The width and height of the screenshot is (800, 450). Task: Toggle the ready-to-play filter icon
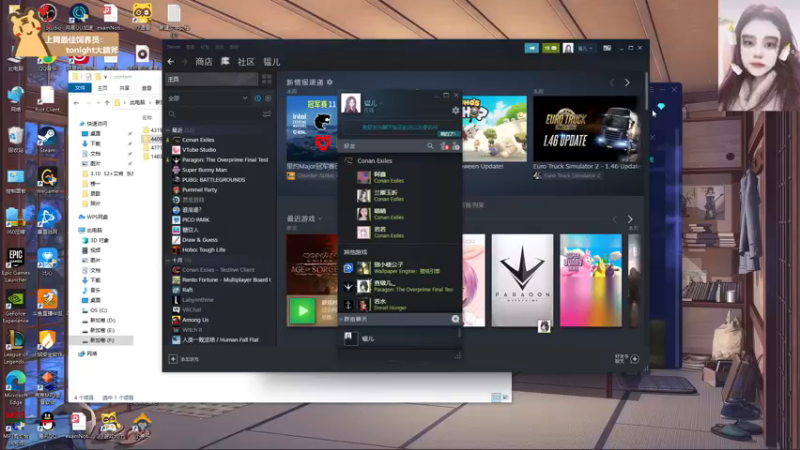[268, 98]
